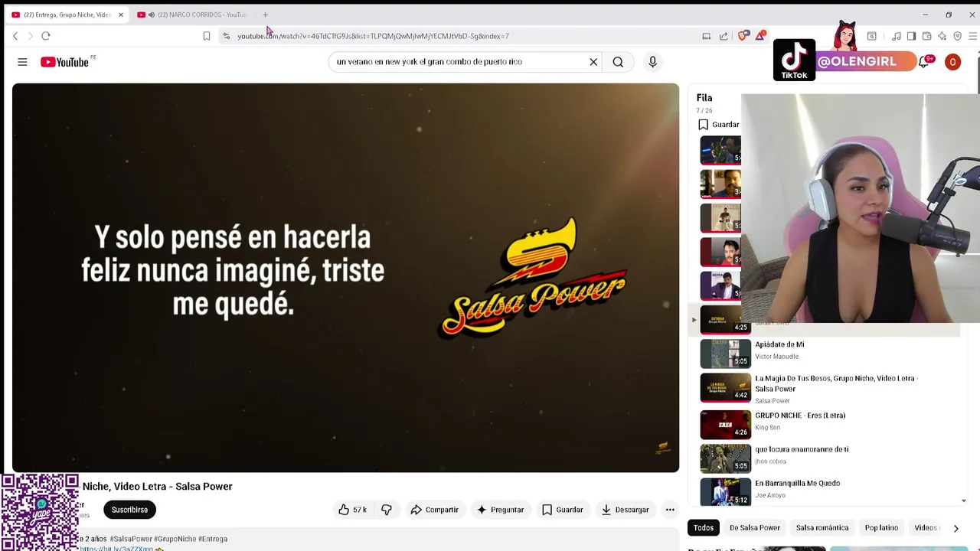This screenshot has width=980, height=551.
Task: Play En Barranquilla Me Quedo thumbnail
Action: [726, 492]
